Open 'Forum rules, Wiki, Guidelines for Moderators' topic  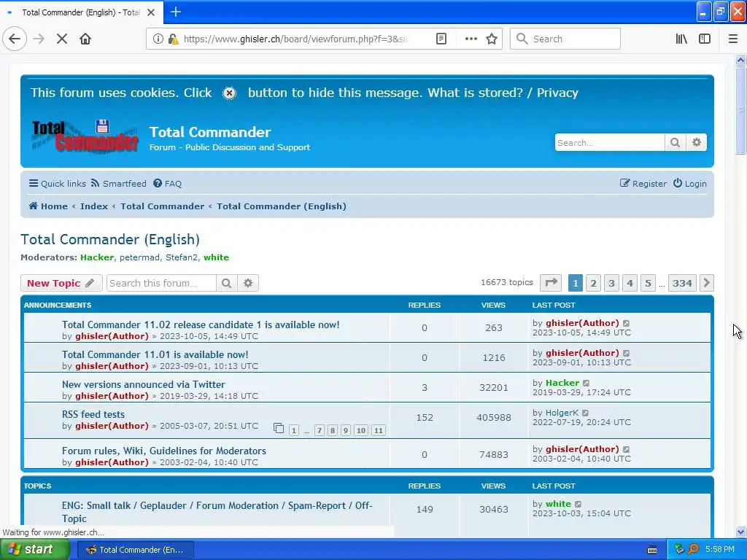point(164,451)
